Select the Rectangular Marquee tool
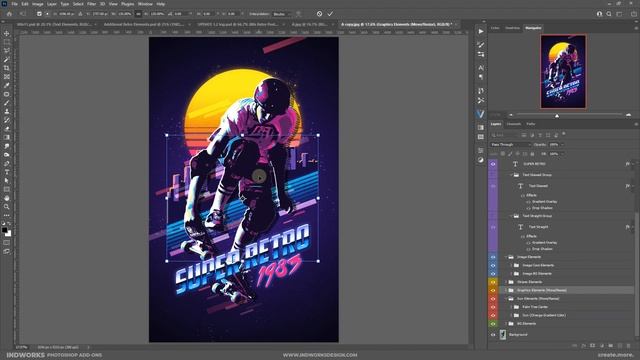Image resolution: width=640 pixels, height=360 pixels. pyautogui.click(x=7, y=42)
